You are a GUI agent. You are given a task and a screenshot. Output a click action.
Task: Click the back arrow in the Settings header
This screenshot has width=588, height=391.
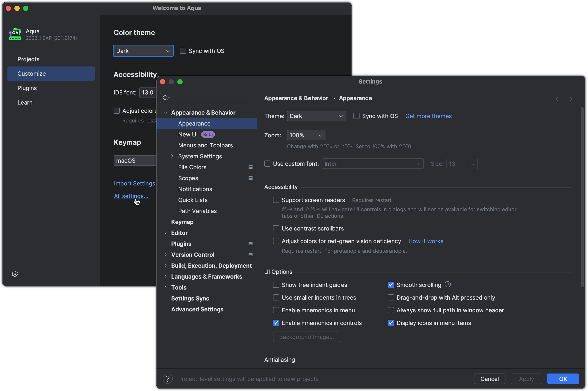pyautogui.click(x=558, y=99)
